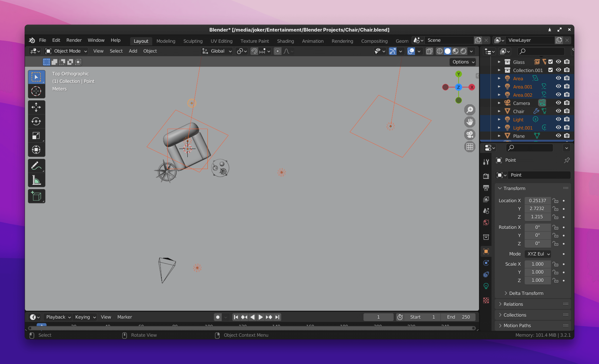Click the Location X value field

pos(537,201)
